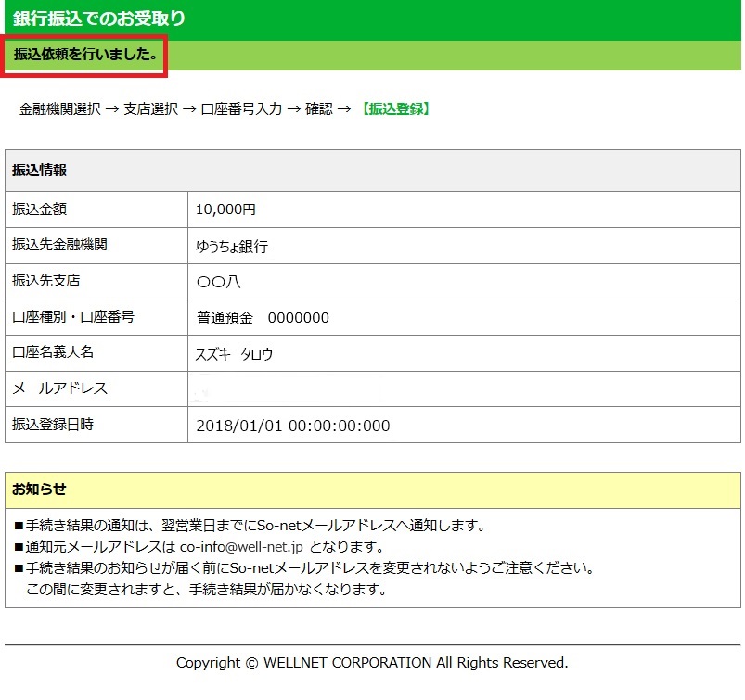Click the WELLNET CORPORATION copyright footer
This screenshot has height=700, width=745.
coord(372,663)
